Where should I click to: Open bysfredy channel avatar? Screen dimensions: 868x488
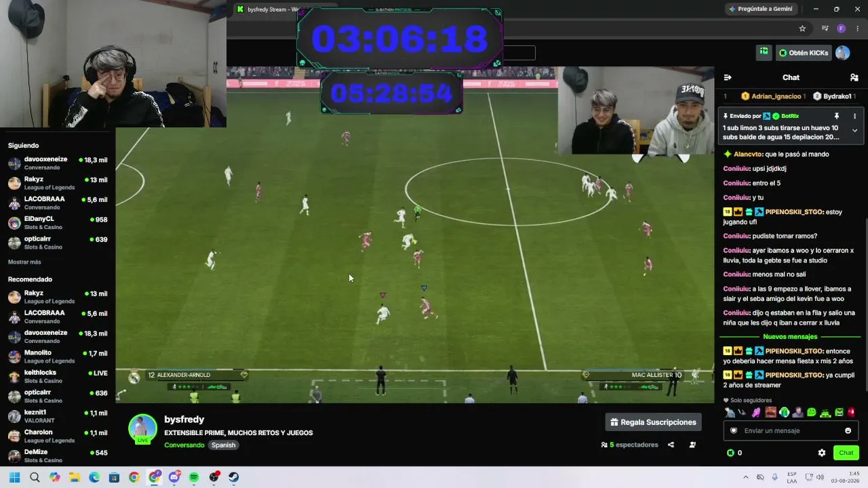(142, 428)
